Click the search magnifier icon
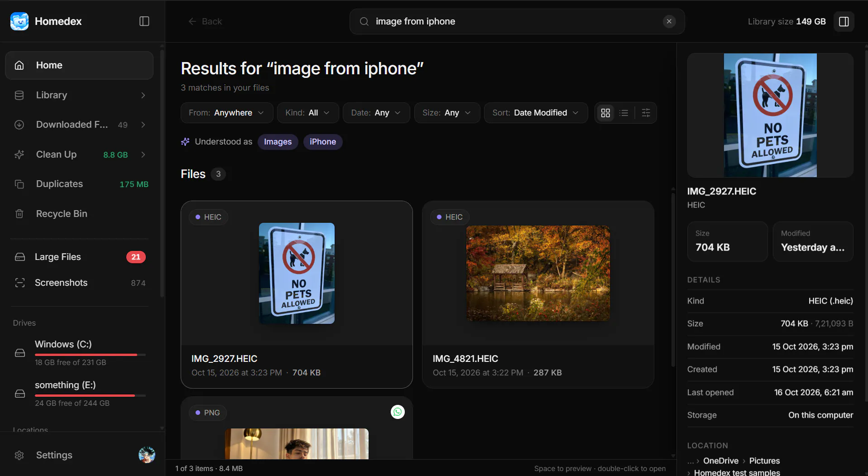868x476 pixels. [364, 21]
